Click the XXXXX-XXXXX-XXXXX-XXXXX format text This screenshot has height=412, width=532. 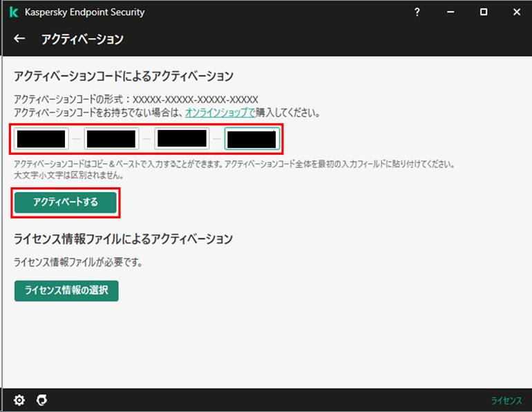click(x=196, y=100)
